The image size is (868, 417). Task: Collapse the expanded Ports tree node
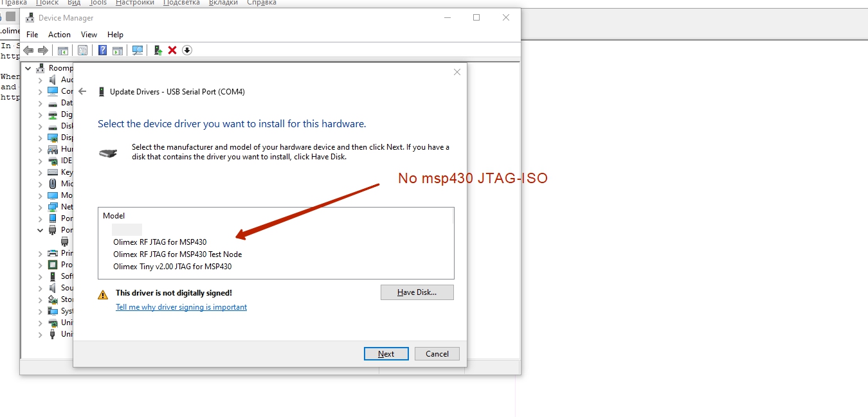pos(41,230)
